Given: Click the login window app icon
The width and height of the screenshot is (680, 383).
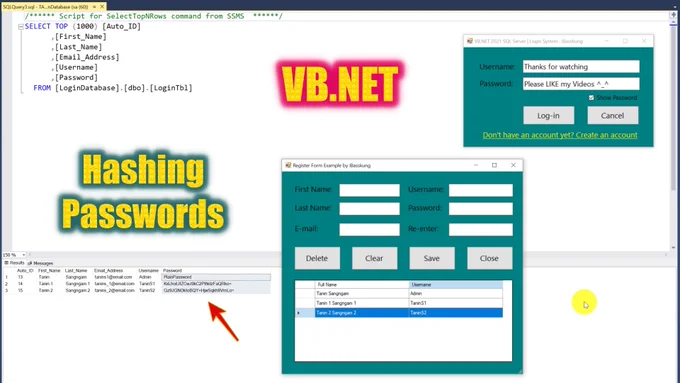Looking at the screenshot, I should [x=469, y=41].
